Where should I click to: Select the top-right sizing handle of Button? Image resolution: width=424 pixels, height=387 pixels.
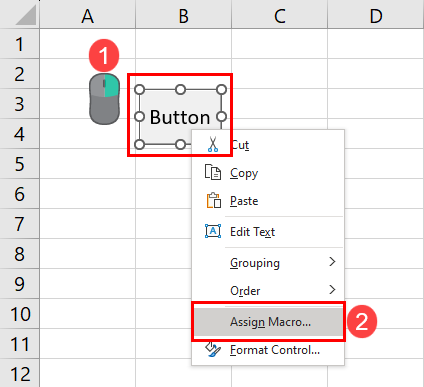click(221, 89)
